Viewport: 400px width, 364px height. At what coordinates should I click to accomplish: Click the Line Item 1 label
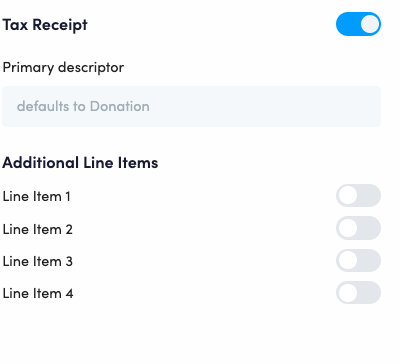tap(37, 196)
